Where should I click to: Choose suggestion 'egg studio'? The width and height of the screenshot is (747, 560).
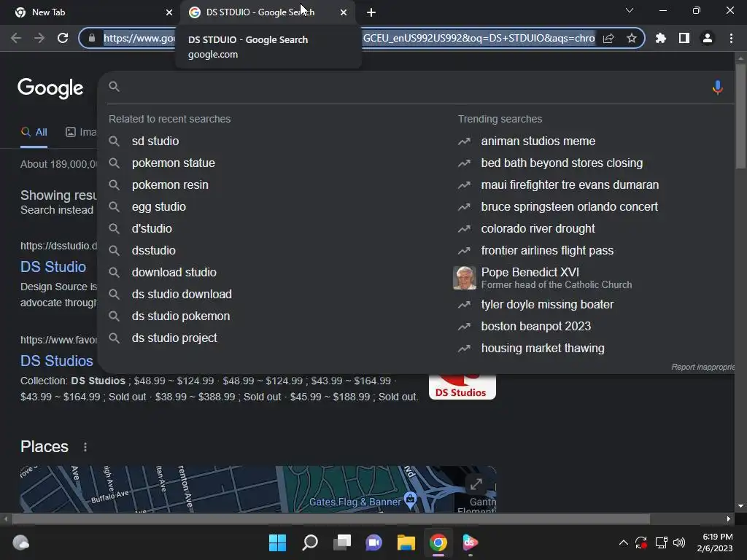[158, 206]
